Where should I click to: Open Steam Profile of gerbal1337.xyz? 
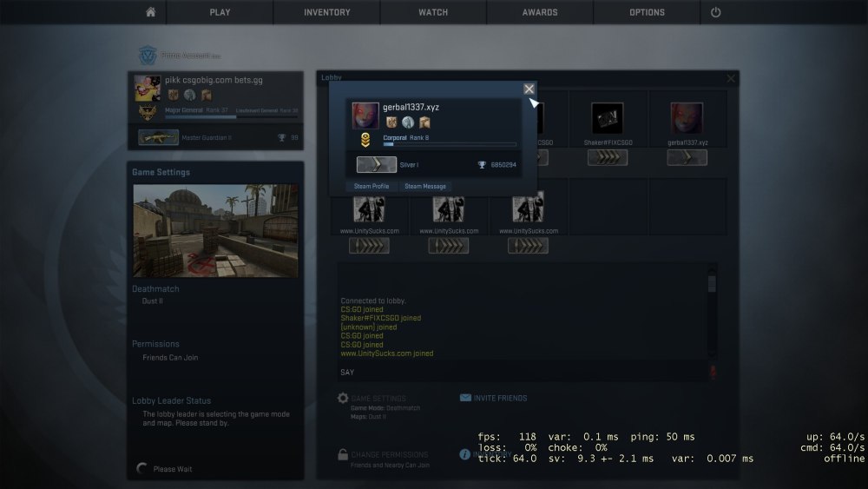[372, 186]
